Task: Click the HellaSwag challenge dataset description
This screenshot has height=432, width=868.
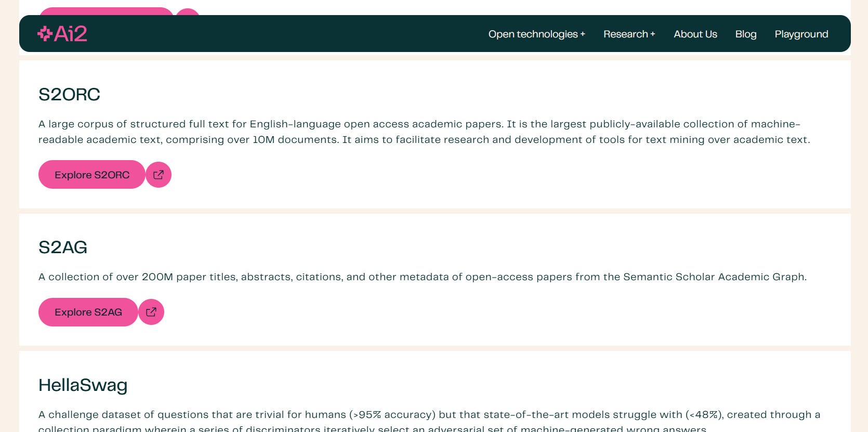Action: click(x=429, y=422)
